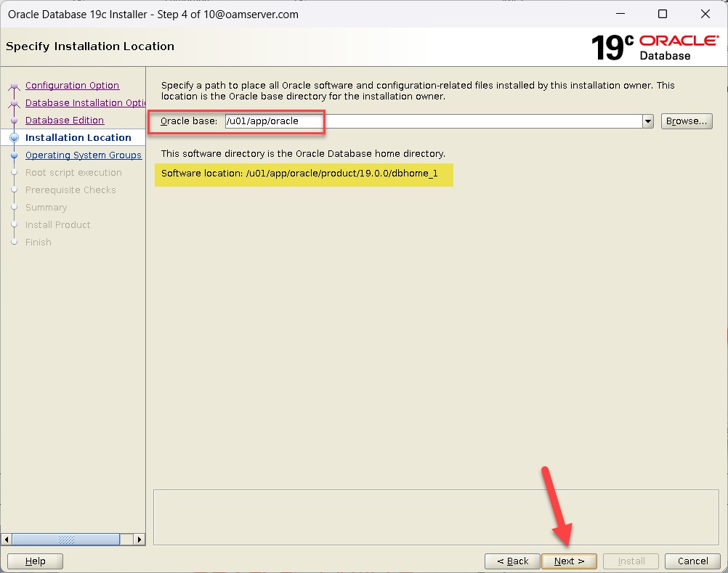Select the Installation Location step
The width and height of the screenshot is (728, 573).
point(78,138)
